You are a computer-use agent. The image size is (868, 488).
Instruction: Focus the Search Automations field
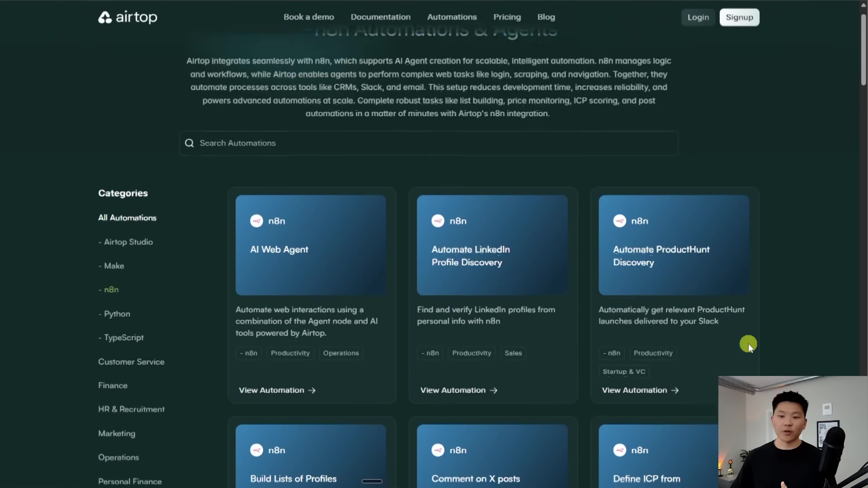(429, 143)
